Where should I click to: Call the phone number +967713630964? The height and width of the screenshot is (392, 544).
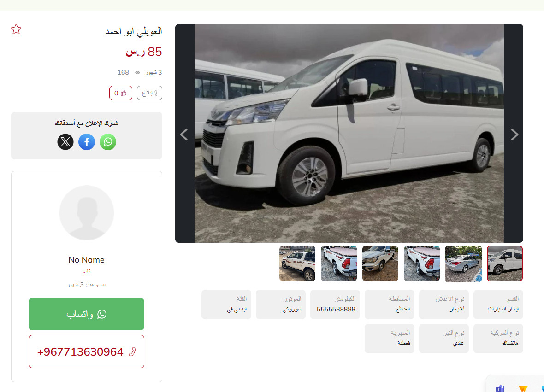tap(86, 351)
